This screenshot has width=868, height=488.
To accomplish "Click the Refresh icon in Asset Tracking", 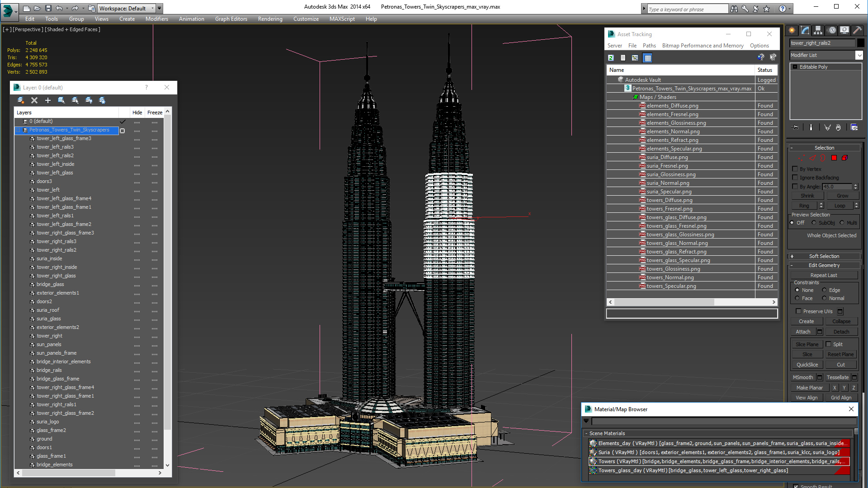I will point(611,58).
